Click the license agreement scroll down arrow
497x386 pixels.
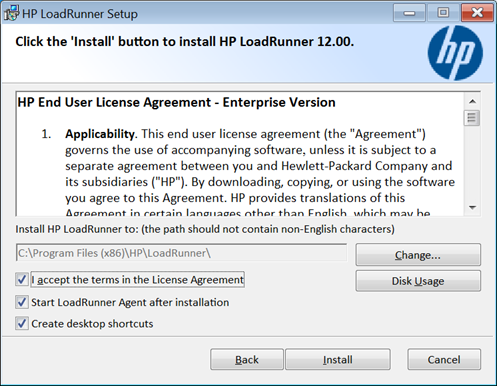[x=472, y=207]
